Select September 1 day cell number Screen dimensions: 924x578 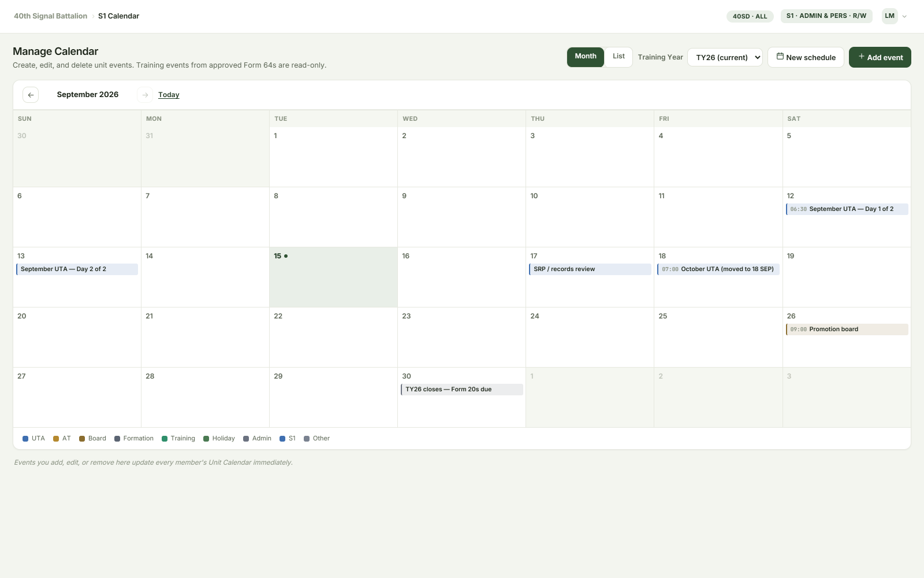click(x=275, y=136)
